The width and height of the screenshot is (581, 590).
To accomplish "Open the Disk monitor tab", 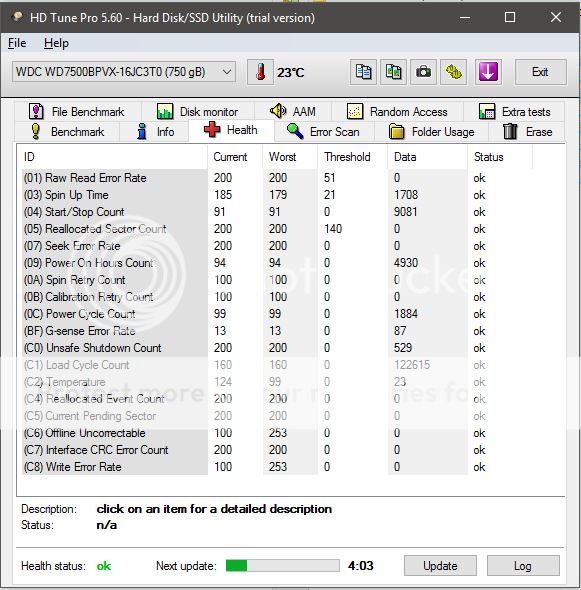I will [x=198, y=112].
